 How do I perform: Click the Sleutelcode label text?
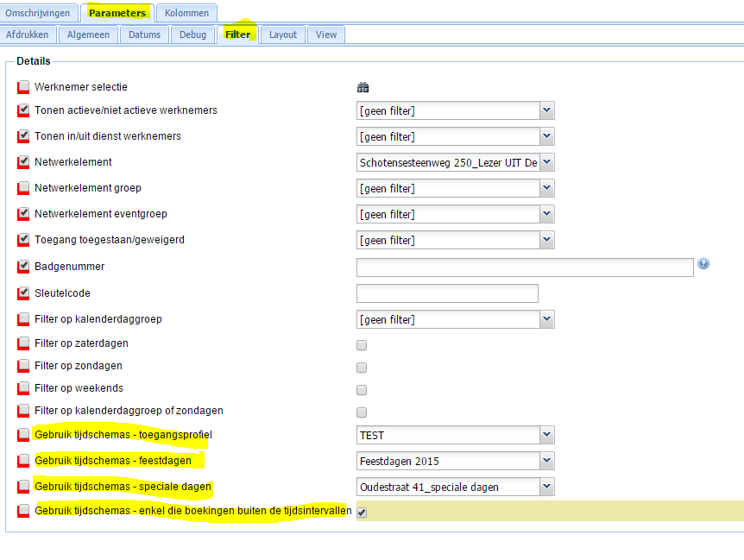click(x=62, y=293)
